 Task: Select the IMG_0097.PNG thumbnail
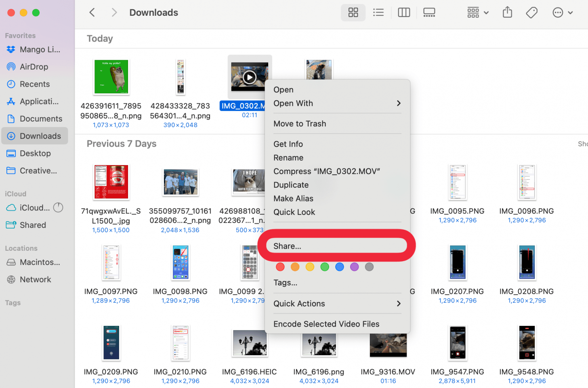(x=111, y=262)
